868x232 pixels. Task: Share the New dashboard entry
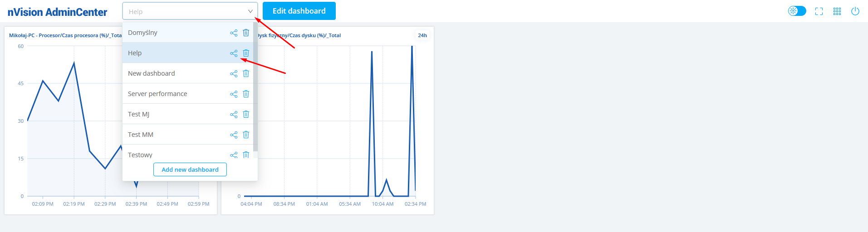(x=234, y=73)
